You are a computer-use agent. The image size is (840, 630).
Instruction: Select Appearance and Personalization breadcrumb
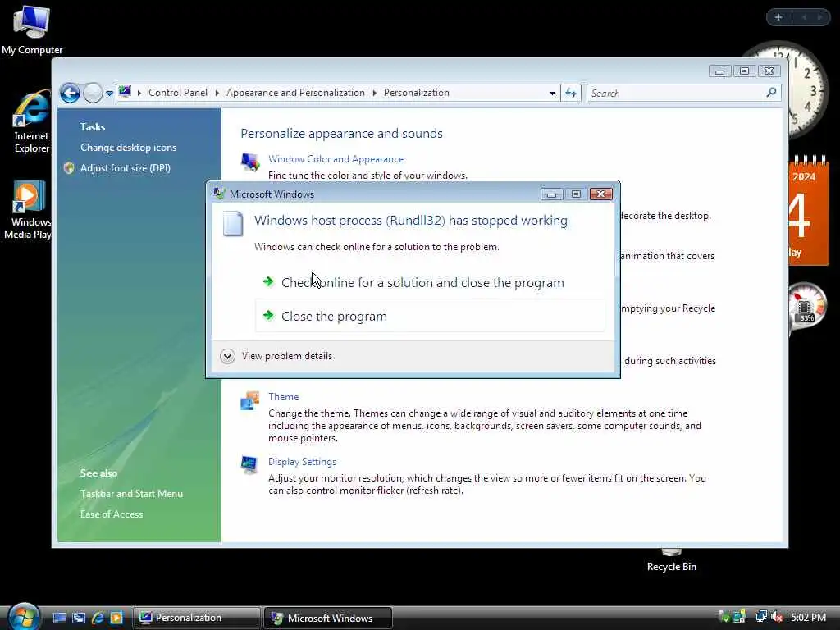click(295, 93)
